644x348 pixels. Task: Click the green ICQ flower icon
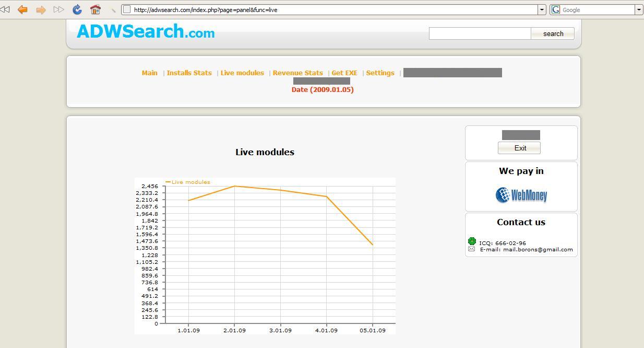[x=472, y=241]
